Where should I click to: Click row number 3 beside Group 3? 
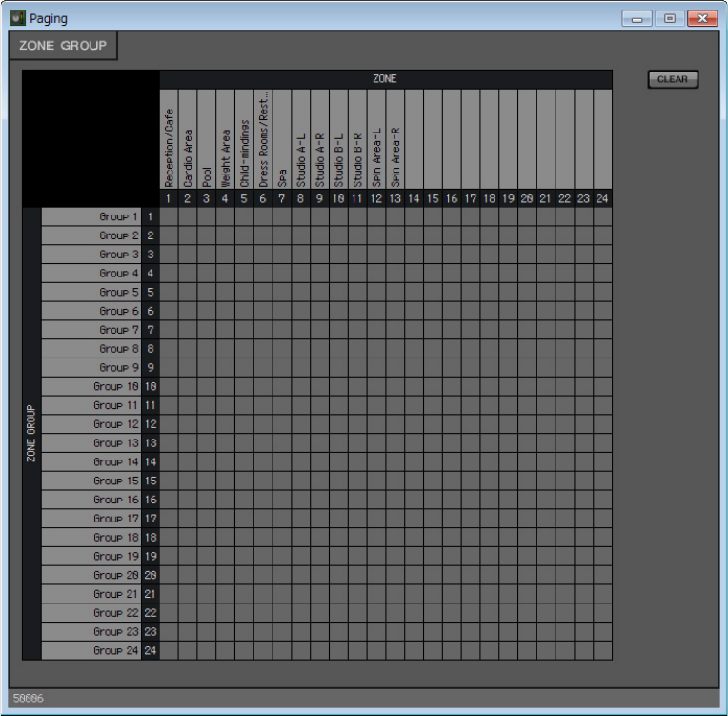click(x=151, y=255)
